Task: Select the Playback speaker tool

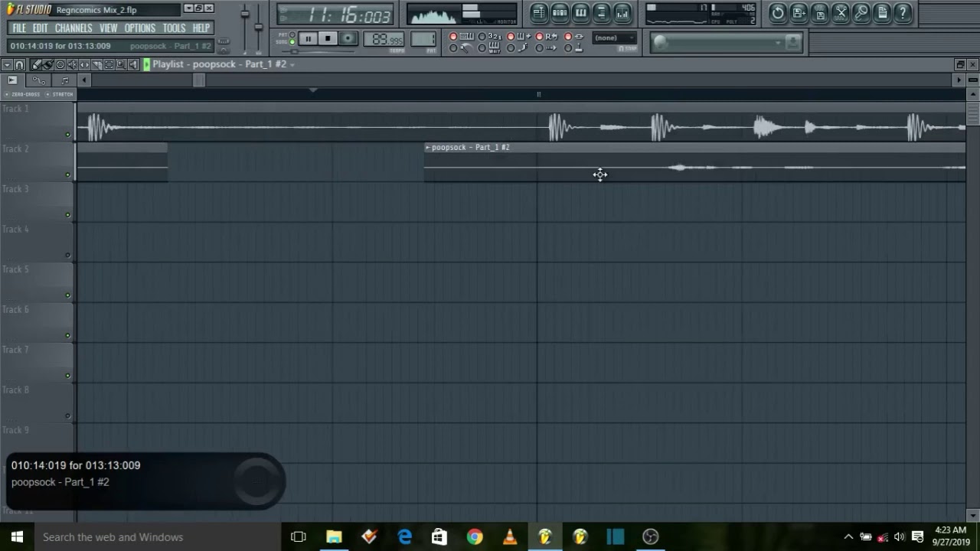Action: pos(132,64)
